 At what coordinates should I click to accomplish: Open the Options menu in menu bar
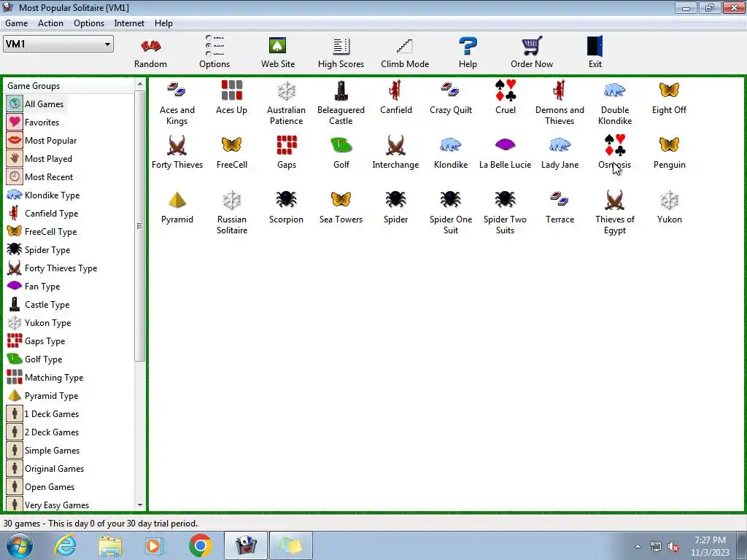(x=88, y=23)
